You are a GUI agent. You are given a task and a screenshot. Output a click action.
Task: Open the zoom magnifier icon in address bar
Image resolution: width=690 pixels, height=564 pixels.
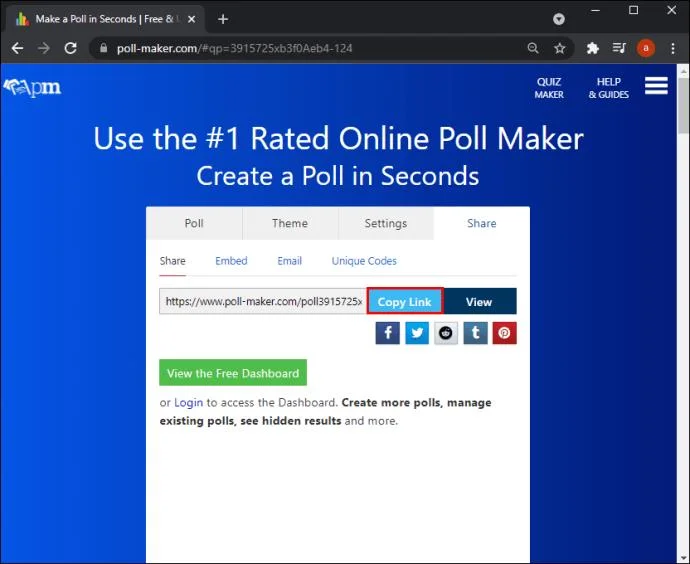point(533,48)
